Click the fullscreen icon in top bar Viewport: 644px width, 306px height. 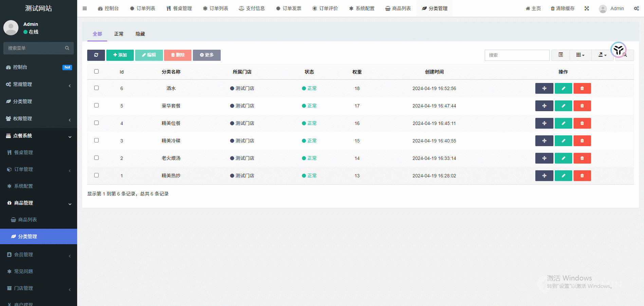pyautogui.click(x=587, y=8)
